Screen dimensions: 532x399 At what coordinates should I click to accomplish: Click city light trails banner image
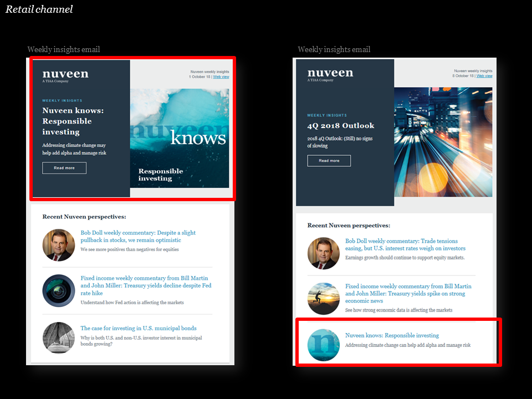[x=443, y=142]
